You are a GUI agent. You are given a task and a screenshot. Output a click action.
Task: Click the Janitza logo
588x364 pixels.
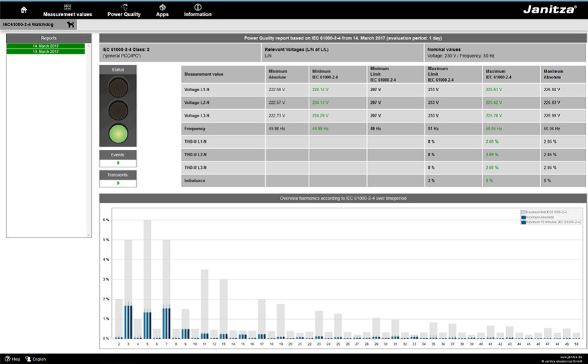pyautogui.click(x=550, y=9)
